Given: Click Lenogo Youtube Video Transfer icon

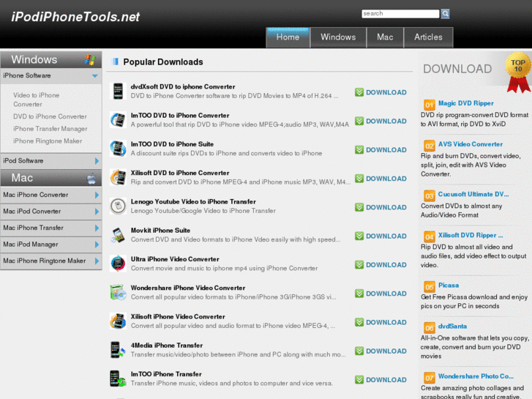Looking at the screenshot, I should coord(118,206).
